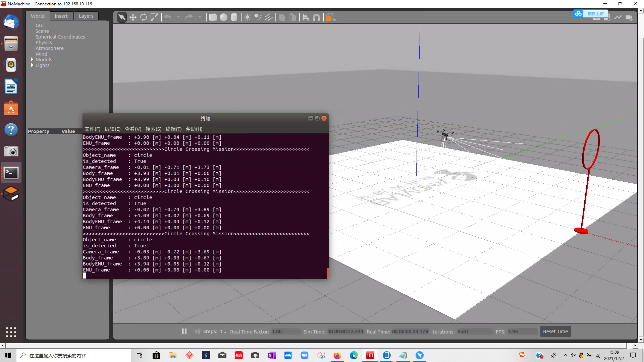Viewport: 644px width, 362px height.
Task: Expand the Models tree item
Action: tap(32, 60)
